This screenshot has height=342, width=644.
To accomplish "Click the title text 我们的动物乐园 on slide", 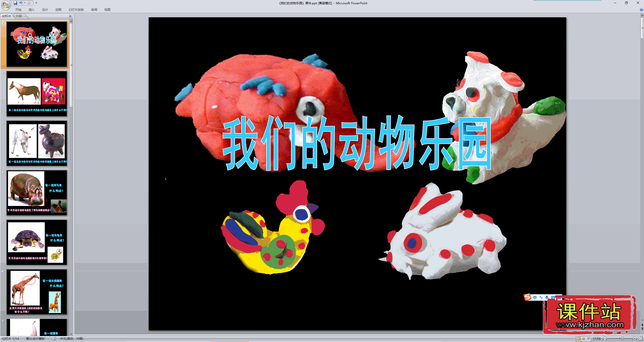I will click(357, 143).
